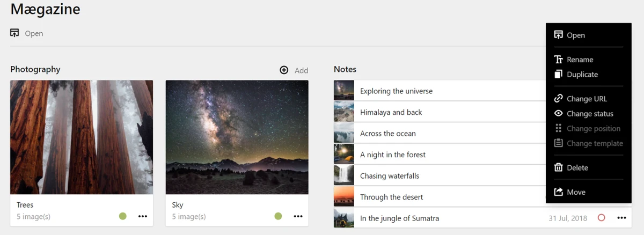Toggle status circle of Sumatra note
The height and width of the screenshot is (235, 644).
pyautogui.click(x=601, y=218)
